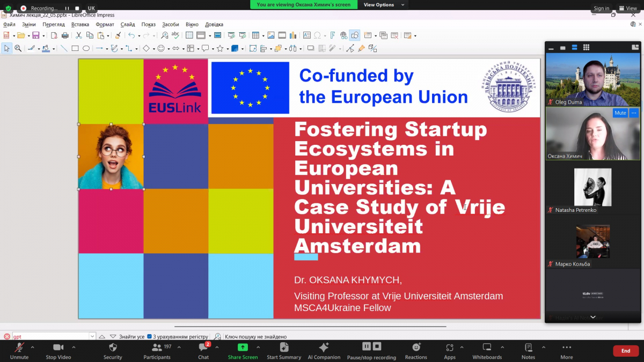The height and width of the screenshot is (362, 644).
Task: Click the Print icon in Impress toolbar
Action: pos(65,35)
